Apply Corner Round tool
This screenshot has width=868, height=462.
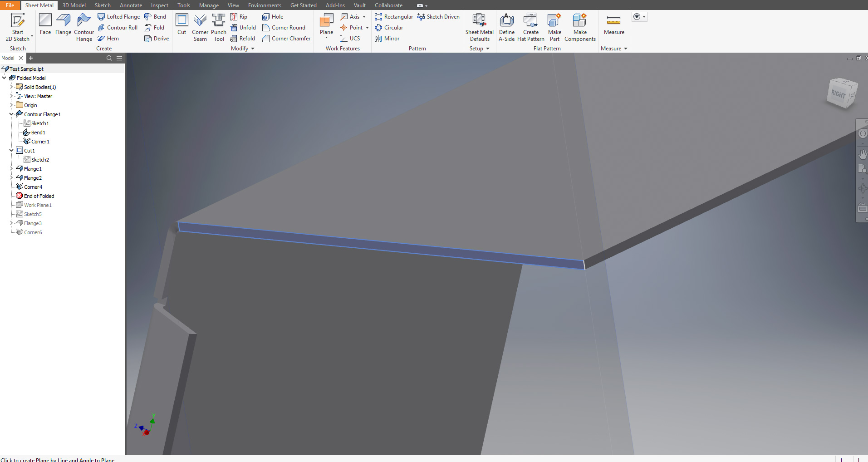click(284, 28)
